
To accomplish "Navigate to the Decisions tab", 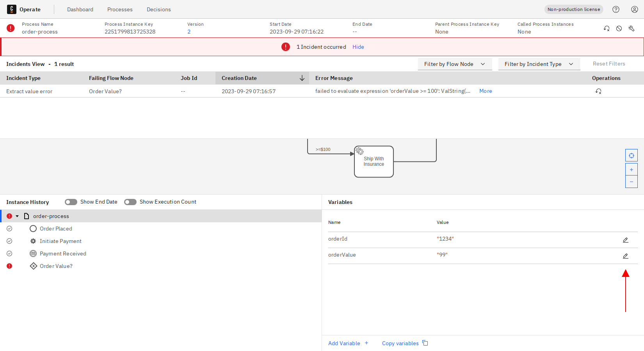I will [x=158, y=9].
